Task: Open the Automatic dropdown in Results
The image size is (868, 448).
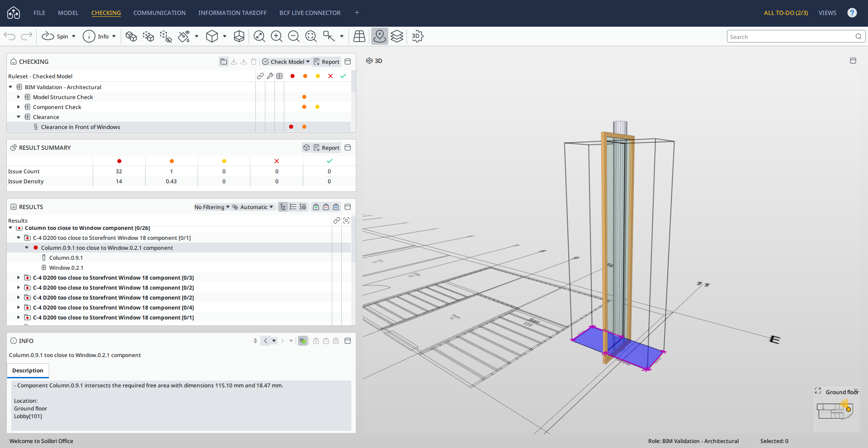Action: click(x=253, y=207)
